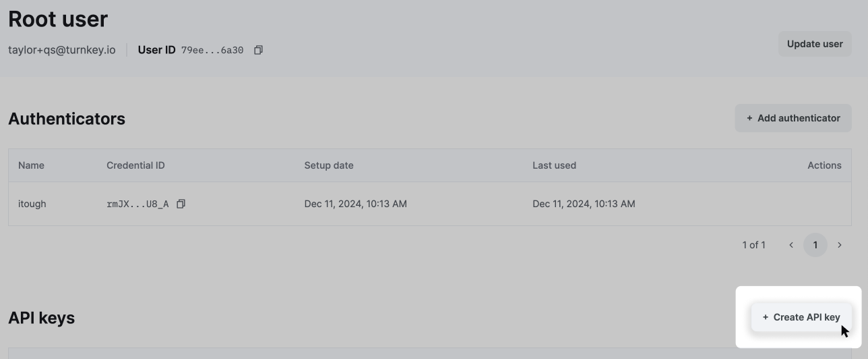868x359 pixels.
Task: Go to the previous authenticators page
Action: pos(791,245)
